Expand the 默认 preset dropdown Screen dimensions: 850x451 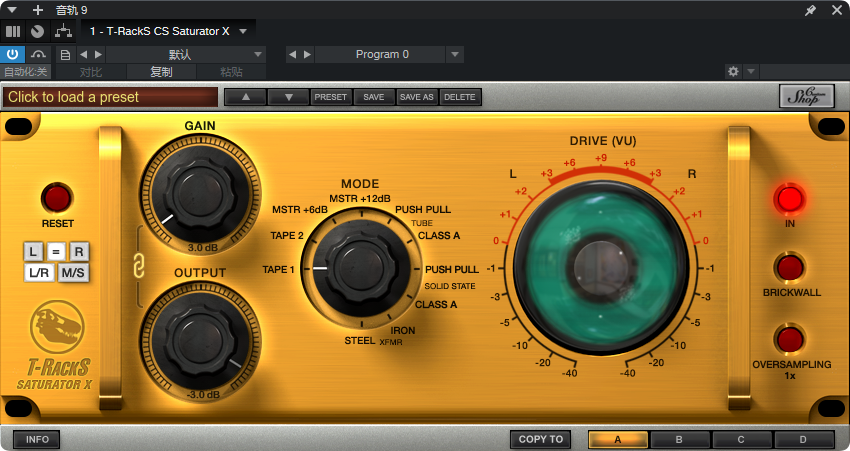pos(258,55)
